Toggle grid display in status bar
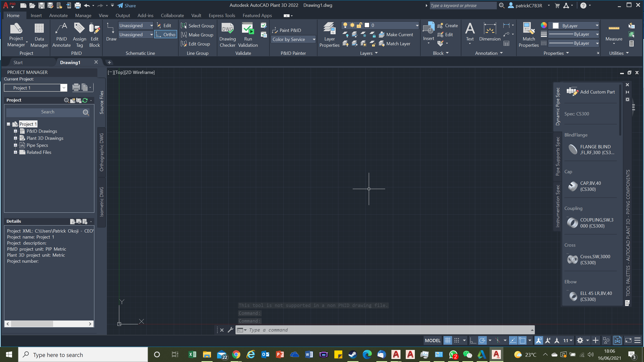 [x=448, y=341]
